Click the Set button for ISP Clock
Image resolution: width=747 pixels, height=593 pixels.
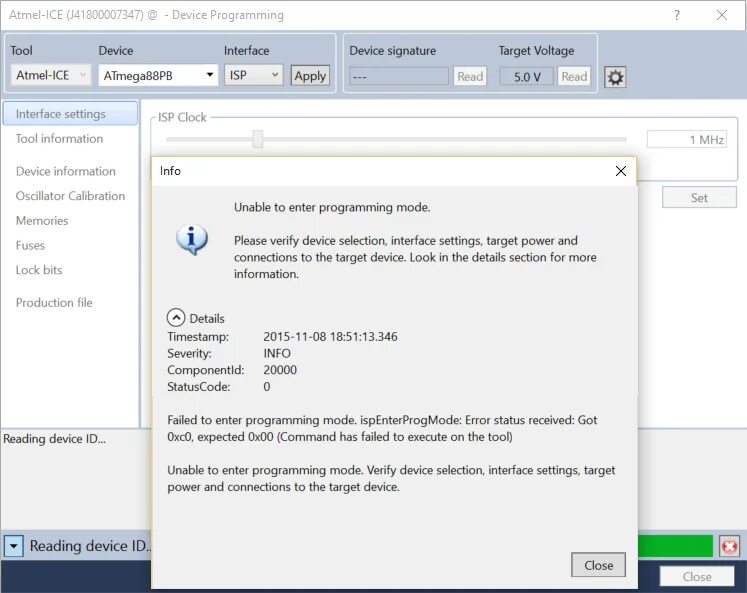click(699, 198)
